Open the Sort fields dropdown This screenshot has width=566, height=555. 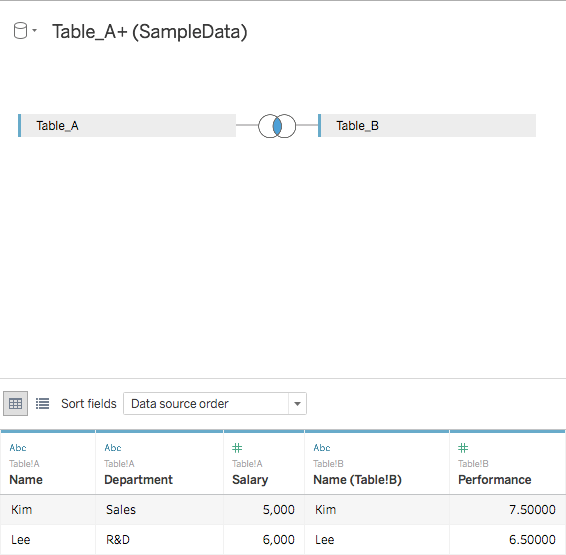click(215, 403)
